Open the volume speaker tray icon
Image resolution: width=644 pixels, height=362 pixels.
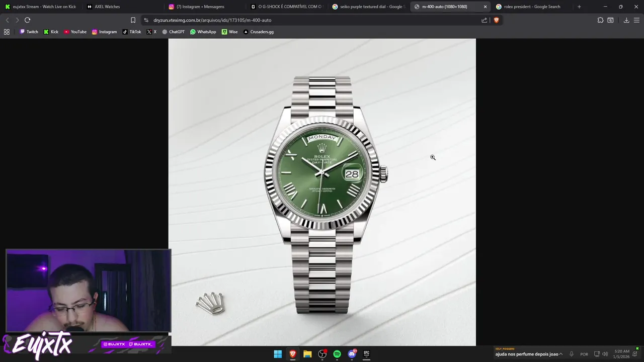click(x=605, y=354)
